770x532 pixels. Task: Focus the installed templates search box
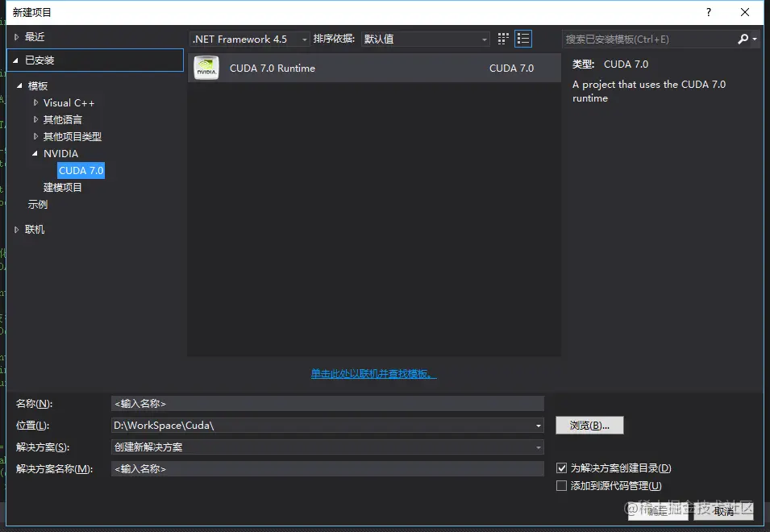648,39
